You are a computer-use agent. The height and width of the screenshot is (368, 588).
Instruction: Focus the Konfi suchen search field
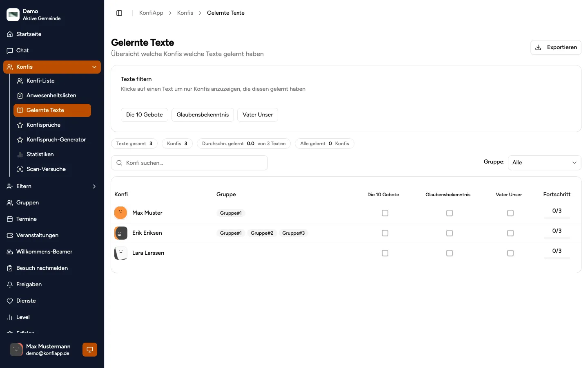point(189,163)
